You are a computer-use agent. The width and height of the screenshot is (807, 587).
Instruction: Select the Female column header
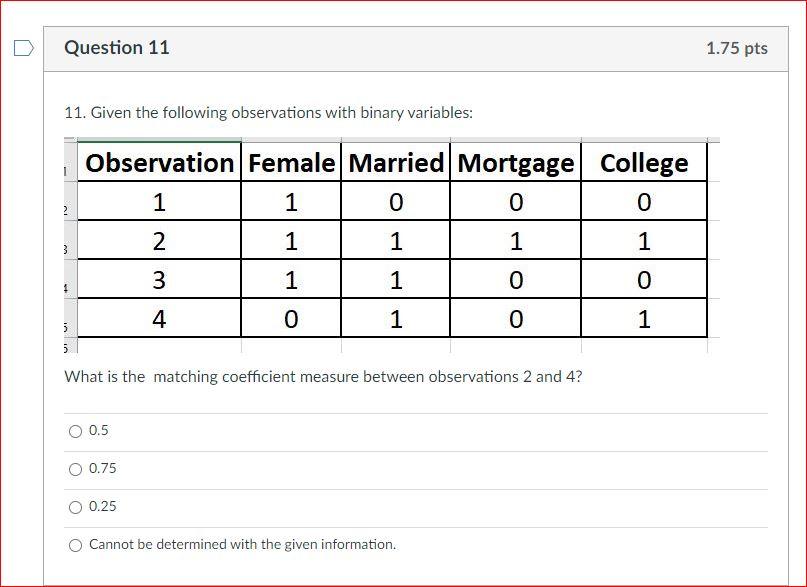(x=291, y=162)
